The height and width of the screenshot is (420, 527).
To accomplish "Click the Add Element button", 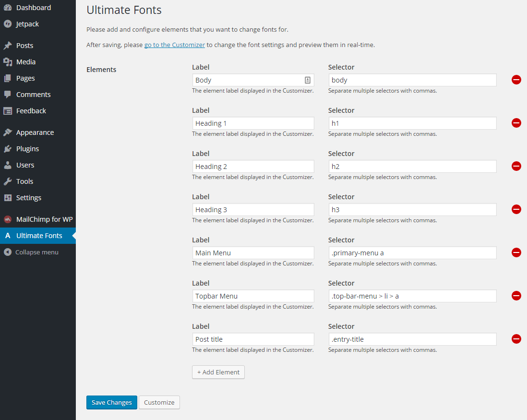I will (x=218, y=372).
